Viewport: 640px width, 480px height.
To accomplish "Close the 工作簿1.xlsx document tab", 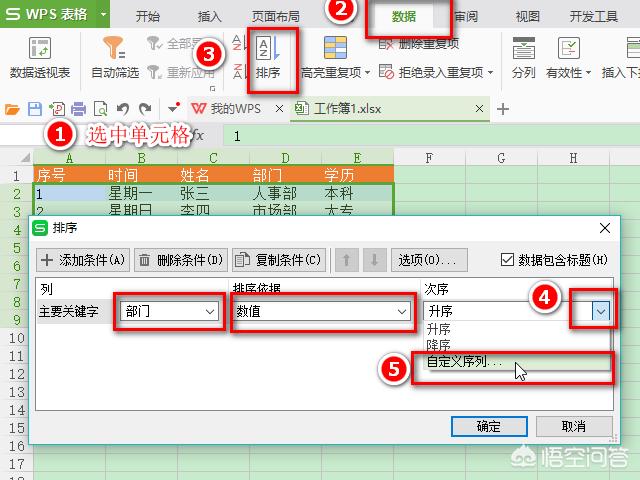I will 479,109.
